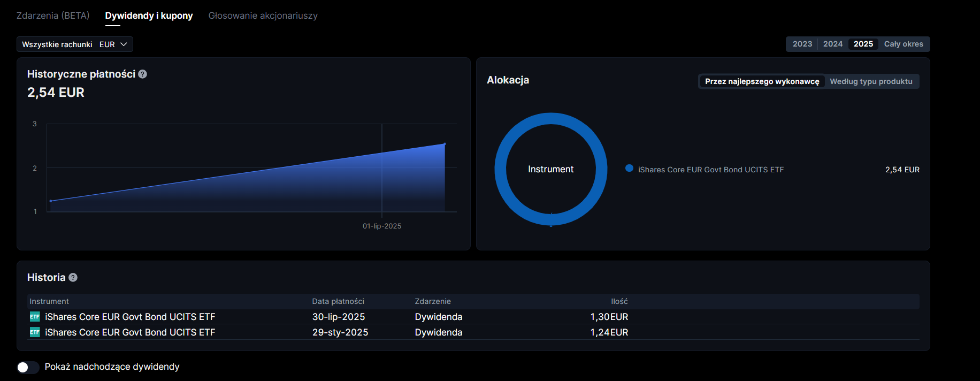Select the 2025 period filter
Screen dimensions: 980x381
pyautogui.click(x=863, y=44)
